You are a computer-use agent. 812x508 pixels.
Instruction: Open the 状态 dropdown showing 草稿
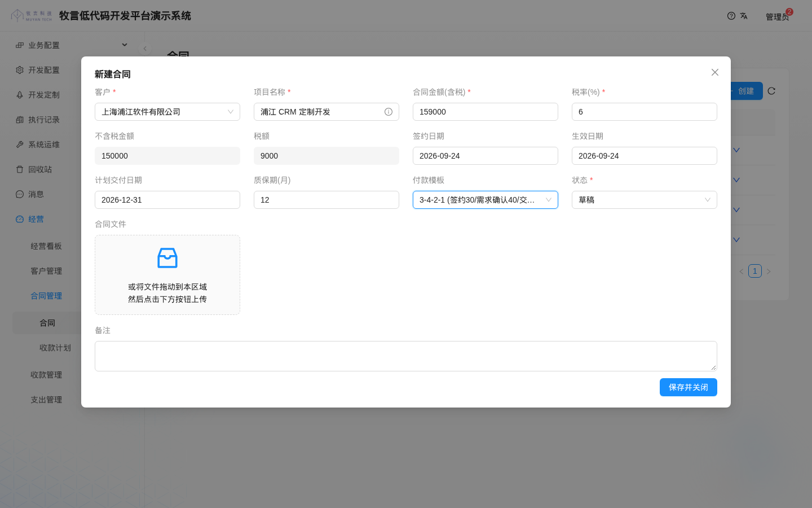click(645, 200)
